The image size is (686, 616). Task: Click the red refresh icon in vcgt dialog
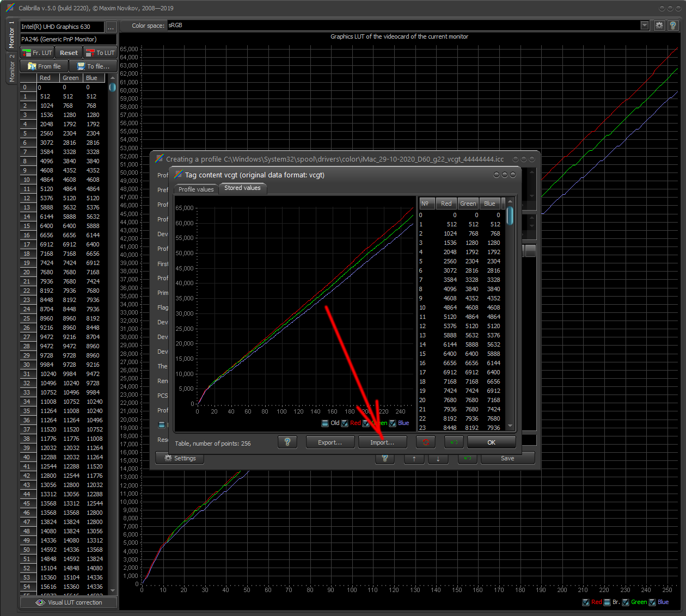[426, 442]
